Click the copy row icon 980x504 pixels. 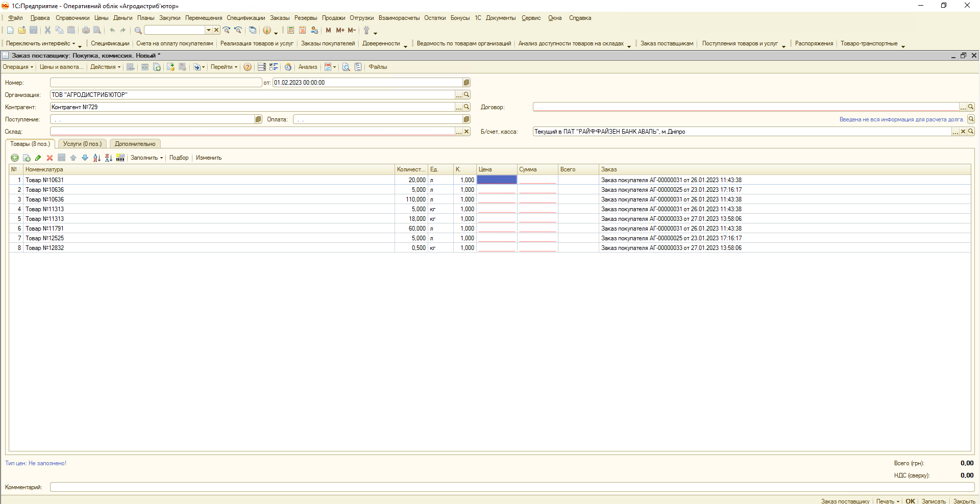[27, 158]
